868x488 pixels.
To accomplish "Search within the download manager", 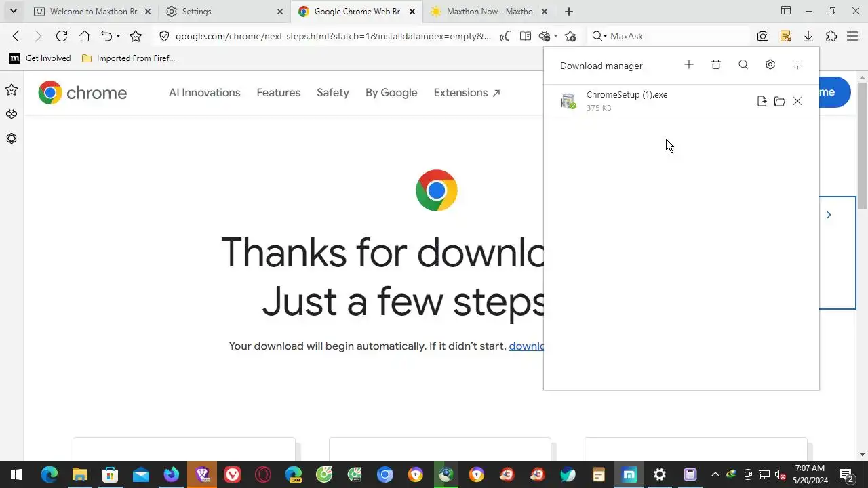I will [743, 64].
